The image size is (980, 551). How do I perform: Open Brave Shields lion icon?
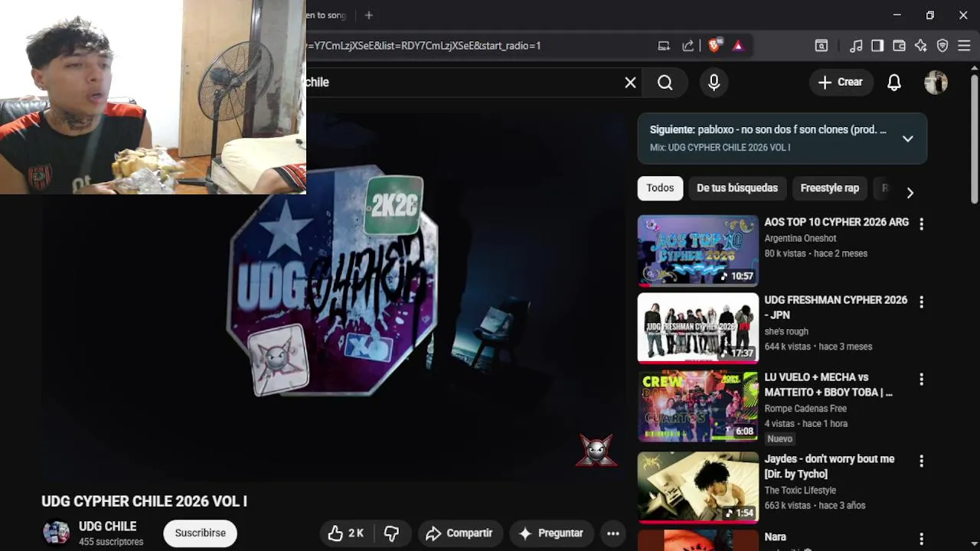click(x=714, y=46)
